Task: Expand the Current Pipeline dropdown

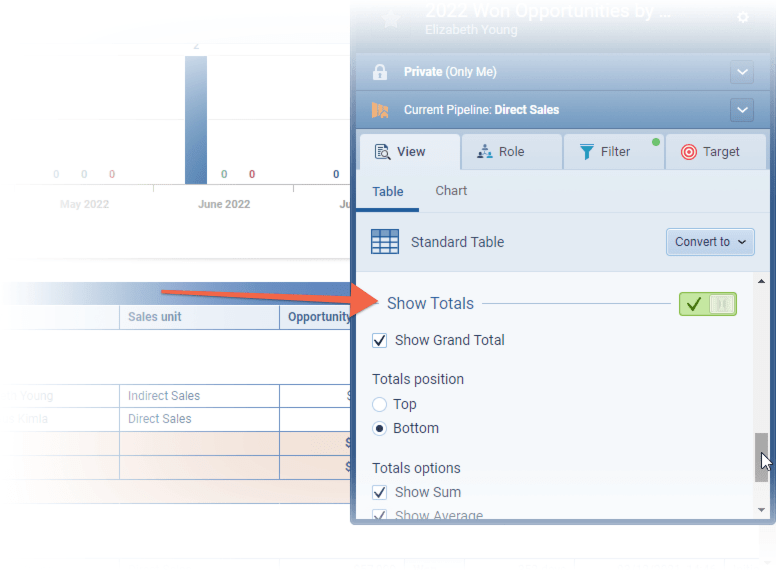Action: [741, 110]
